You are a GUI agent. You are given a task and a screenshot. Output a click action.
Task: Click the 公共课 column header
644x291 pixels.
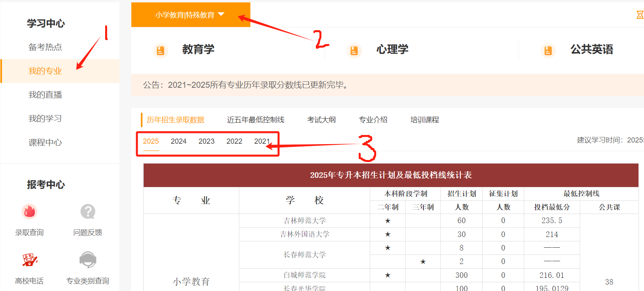click(609, 207)
